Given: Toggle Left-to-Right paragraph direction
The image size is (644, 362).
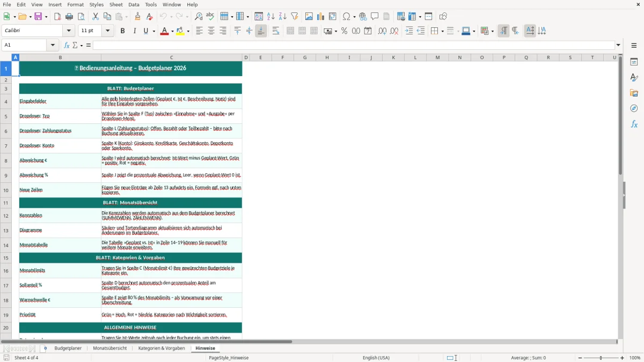Looking at the screenshot, I should click(x=503, y=31).
